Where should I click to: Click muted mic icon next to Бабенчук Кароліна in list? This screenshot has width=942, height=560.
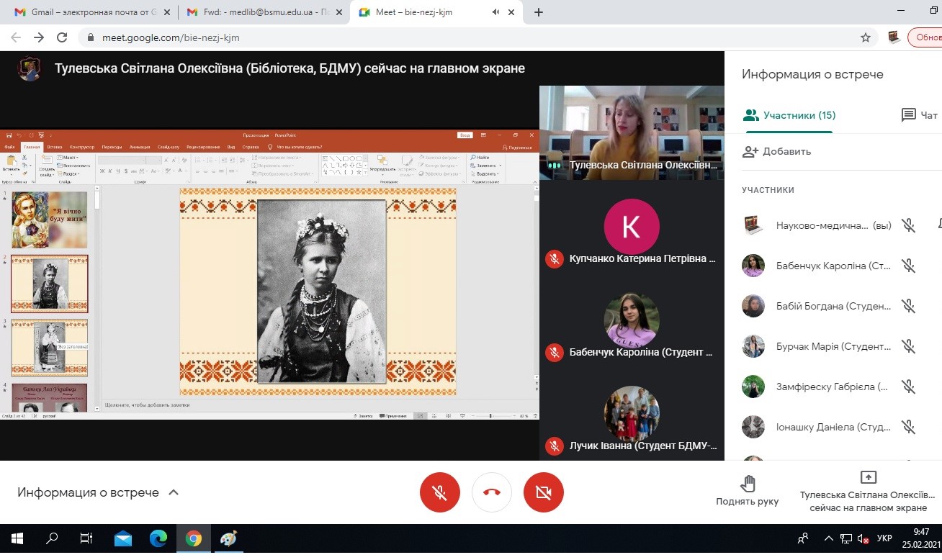click(x=908, y=266)
